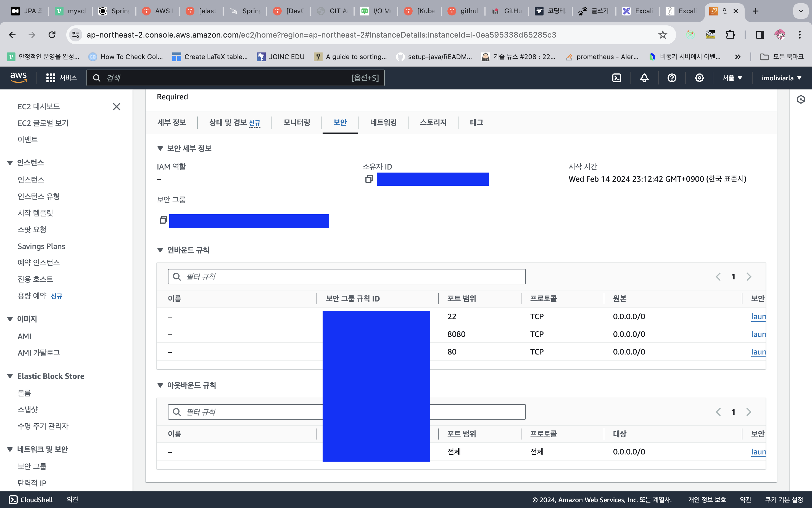The image size is (812, 508).
Task: Click the help question mark icon
Action: pos(671,78)
